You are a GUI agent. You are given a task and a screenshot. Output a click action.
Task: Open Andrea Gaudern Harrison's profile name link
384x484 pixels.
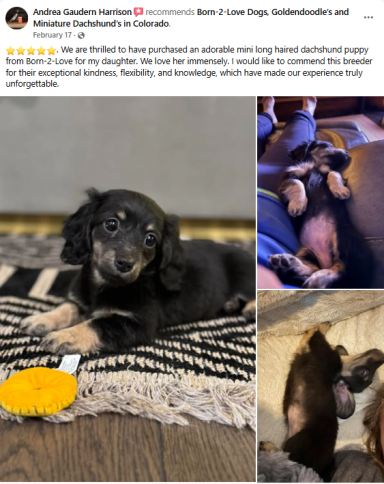[x=82, y=12]
